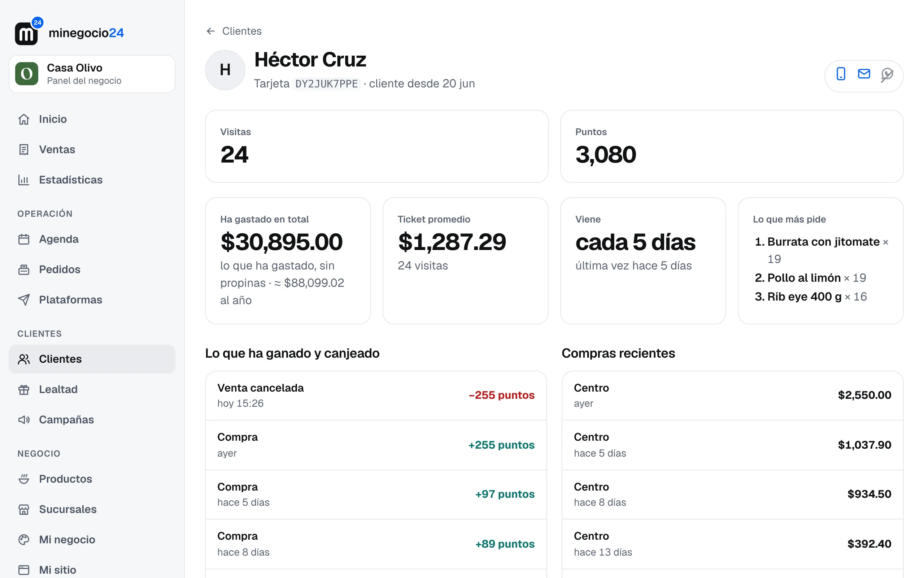Open the Mi sitio window icon

(24, 570)
